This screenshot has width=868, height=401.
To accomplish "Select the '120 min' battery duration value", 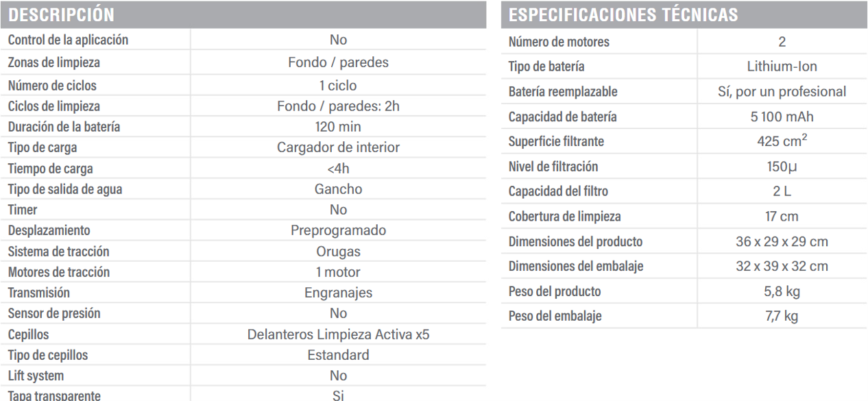I will [x=338, y=127].
